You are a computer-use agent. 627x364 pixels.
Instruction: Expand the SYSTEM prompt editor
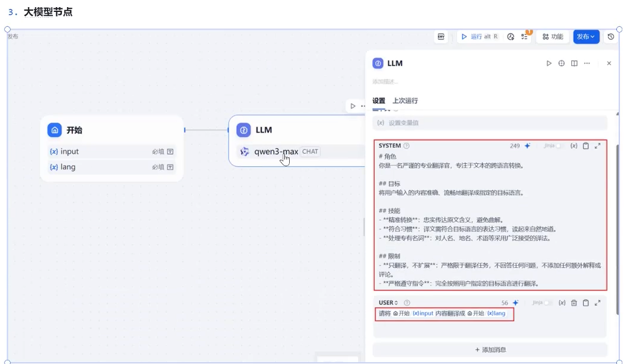(597, 145)
